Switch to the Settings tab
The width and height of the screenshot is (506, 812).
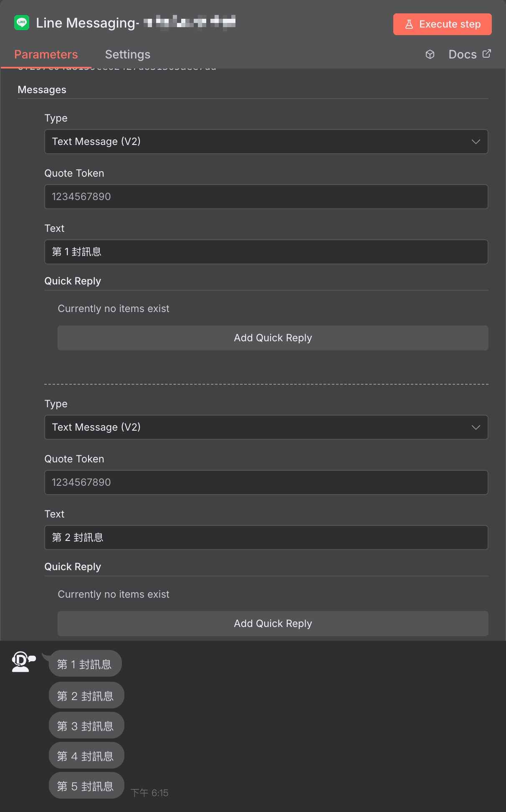click(x=127, y=54)
